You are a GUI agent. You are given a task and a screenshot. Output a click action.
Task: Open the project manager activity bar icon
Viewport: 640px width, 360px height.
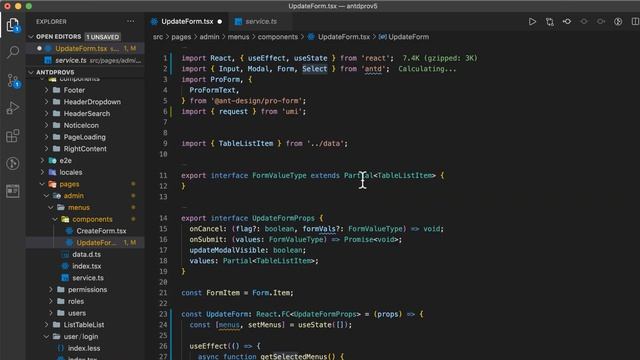point(13,191)
